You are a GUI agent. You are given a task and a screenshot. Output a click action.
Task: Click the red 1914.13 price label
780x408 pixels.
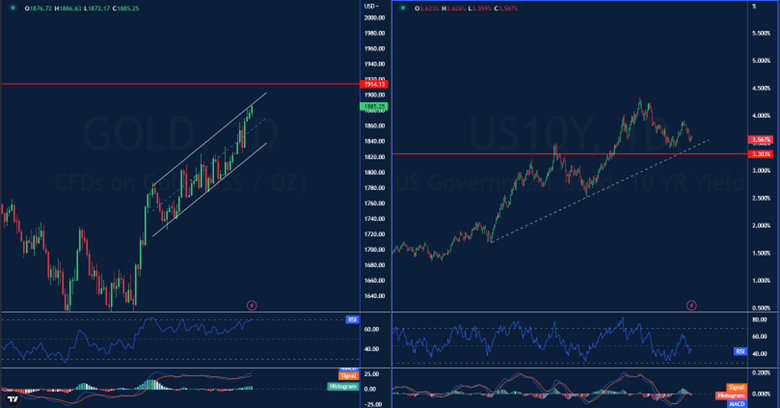point(375,85)
